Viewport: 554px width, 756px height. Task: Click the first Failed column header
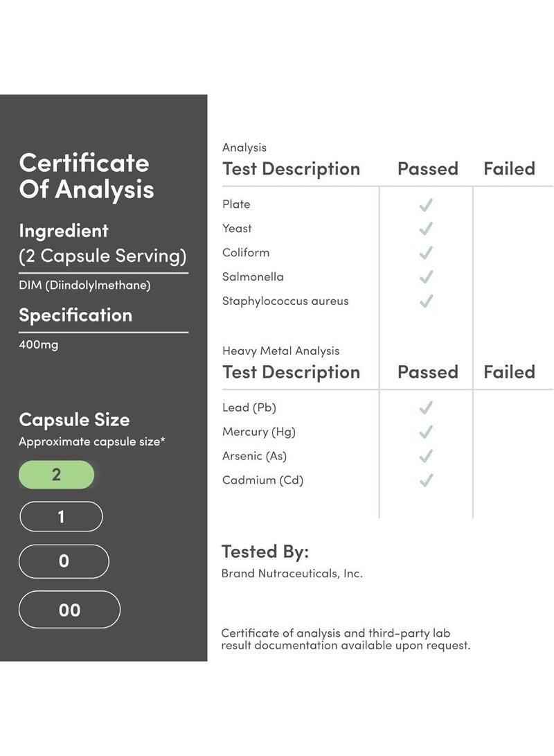click(509, 169)
